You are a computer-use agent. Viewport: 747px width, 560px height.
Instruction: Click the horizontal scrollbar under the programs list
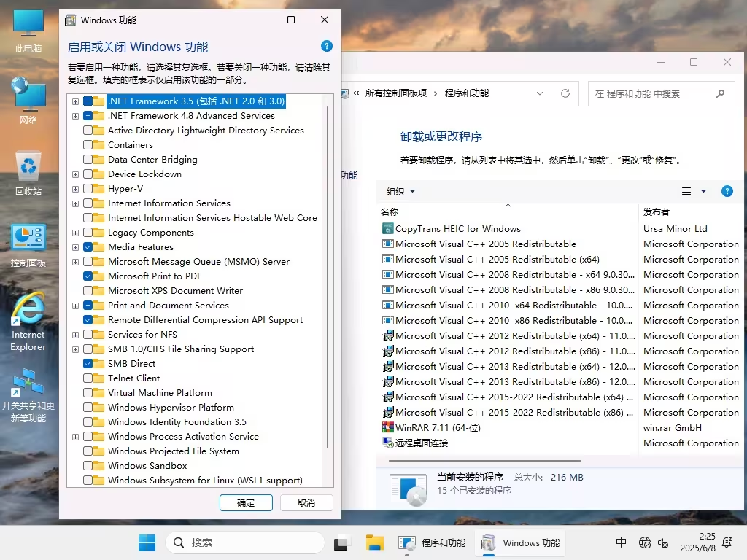click(484, 461)
